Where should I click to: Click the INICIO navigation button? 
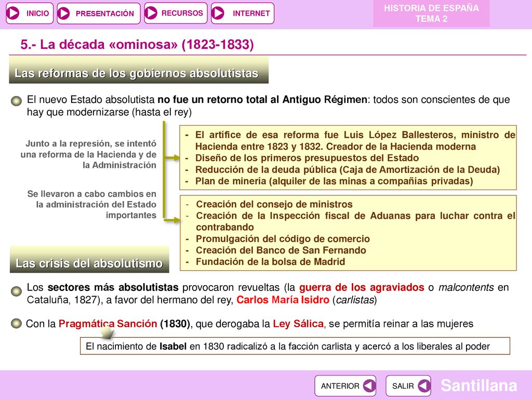(30, 13)
